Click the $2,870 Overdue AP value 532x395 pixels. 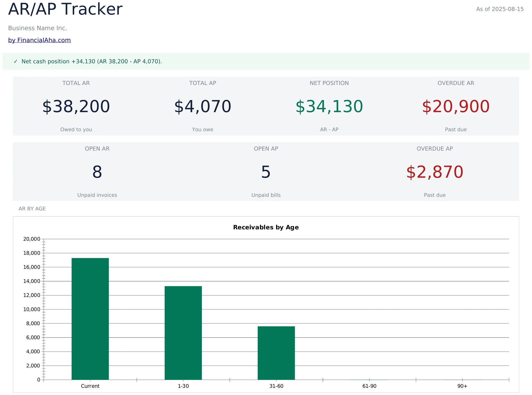point(435,172)
